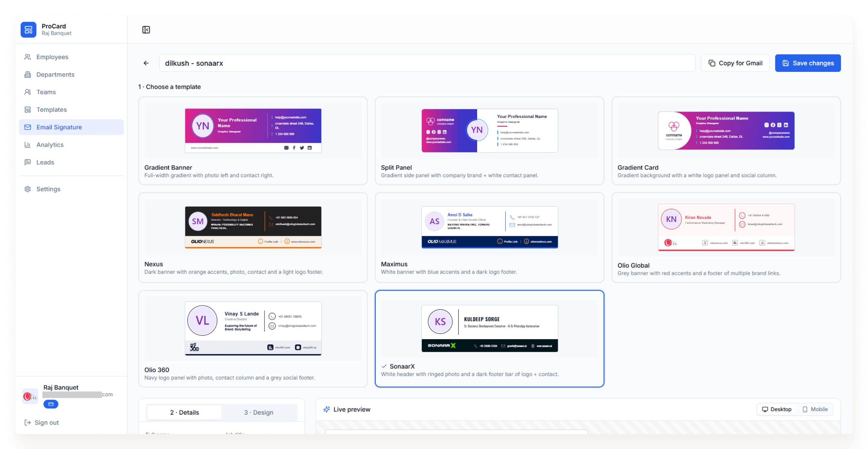Screen dimensions: 868x449
Task: Click the Templates layout icon
Action: [28, 109]
